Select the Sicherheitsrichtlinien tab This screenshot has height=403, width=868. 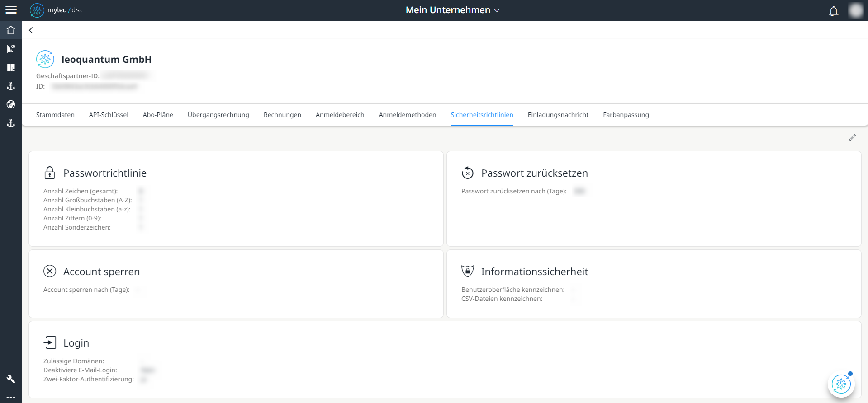point(482,115)
